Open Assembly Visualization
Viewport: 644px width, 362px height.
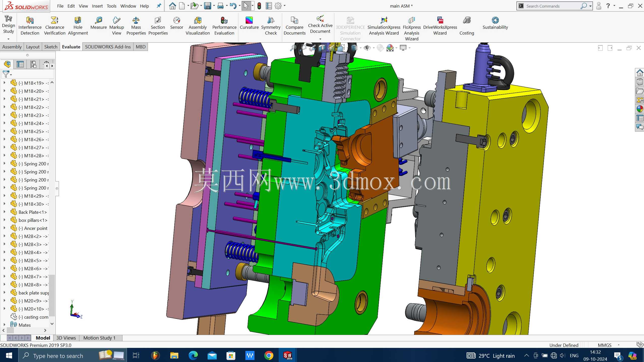(198, 26)
